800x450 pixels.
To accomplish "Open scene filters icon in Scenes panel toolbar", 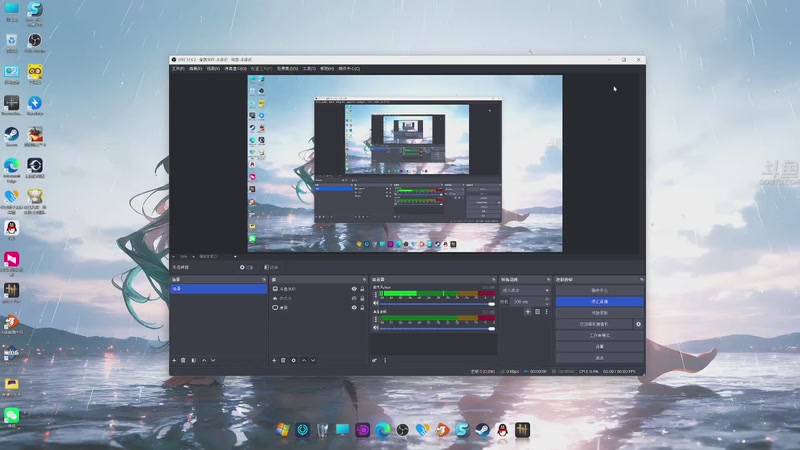I will tap(194, 360).
